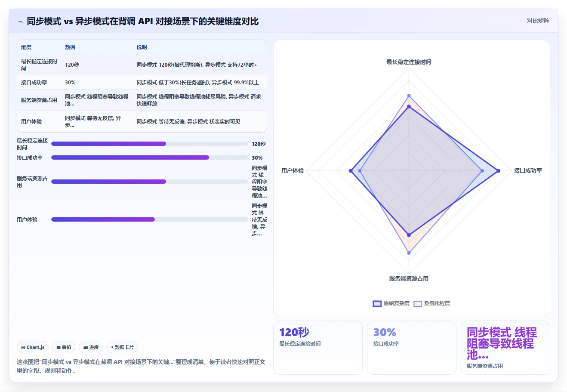567x392 pixels.
Task: Click the 30% value beside 接口成功率 bar
Action: point(257,158)
